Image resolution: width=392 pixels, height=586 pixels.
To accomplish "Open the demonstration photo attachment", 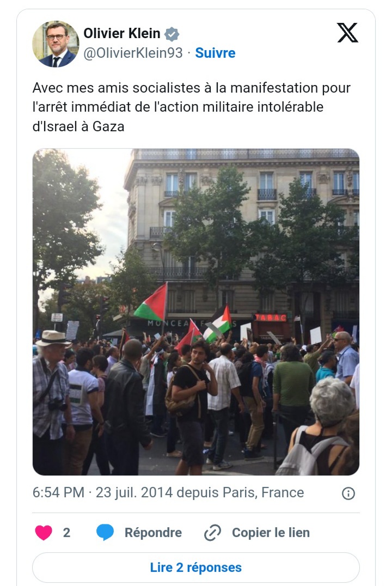I will click(196, 312).
